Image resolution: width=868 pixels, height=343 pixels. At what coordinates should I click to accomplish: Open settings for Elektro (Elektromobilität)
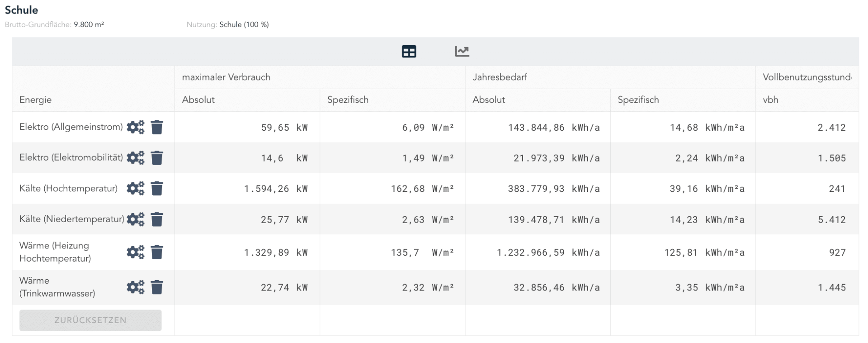pos(135,158)
